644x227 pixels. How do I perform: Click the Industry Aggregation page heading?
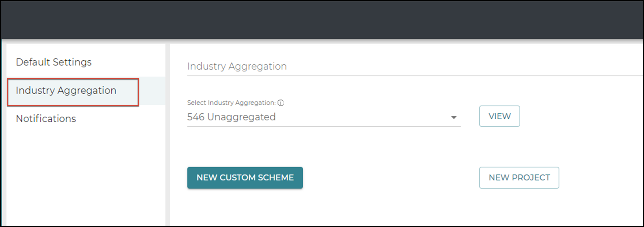click(x=237, y=66)
